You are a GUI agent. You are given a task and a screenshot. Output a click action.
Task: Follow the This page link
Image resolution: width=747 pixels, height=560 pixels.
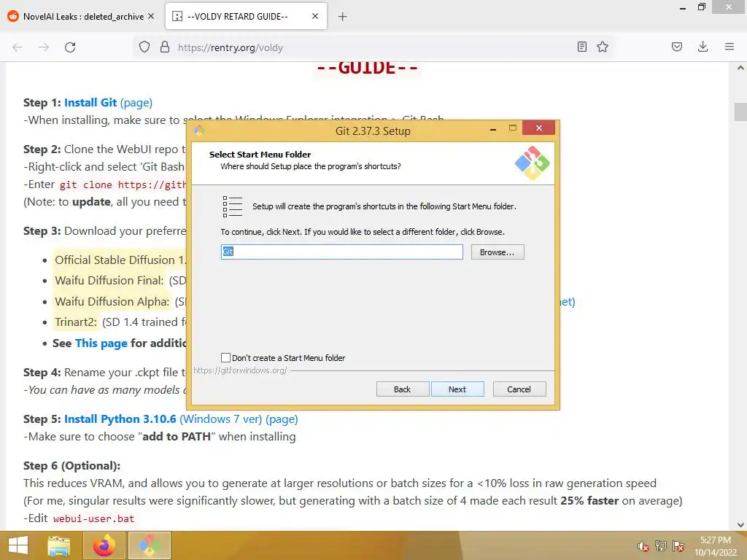(101, 343)
